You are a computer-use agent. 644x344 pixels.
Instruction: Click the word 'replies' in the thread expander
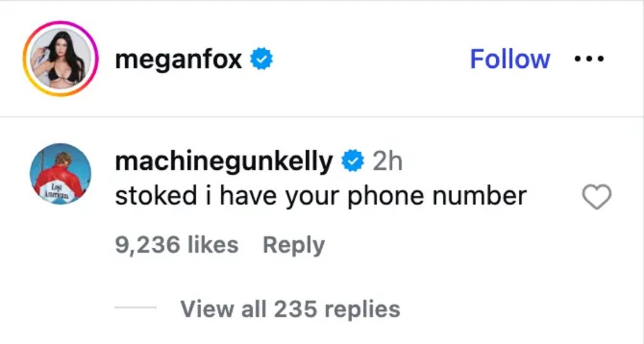click(362, 309)
